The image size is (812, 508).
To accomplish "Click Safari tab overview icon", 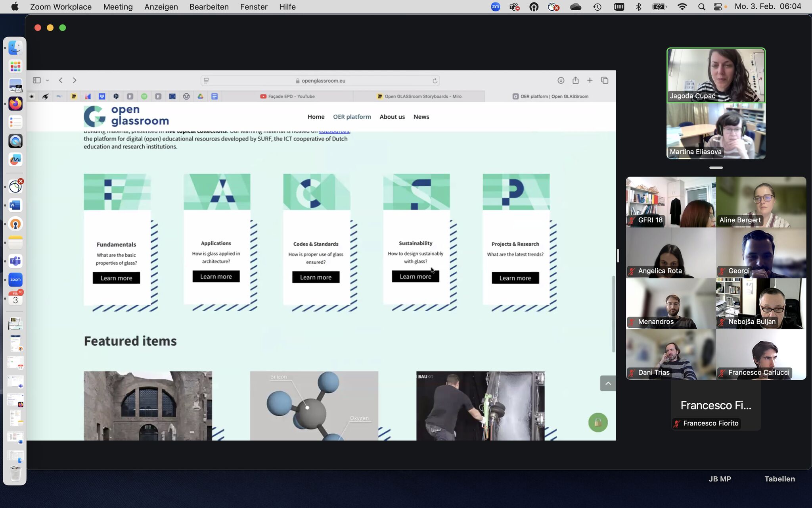I will pyautogui.click(x=605, y=80).
